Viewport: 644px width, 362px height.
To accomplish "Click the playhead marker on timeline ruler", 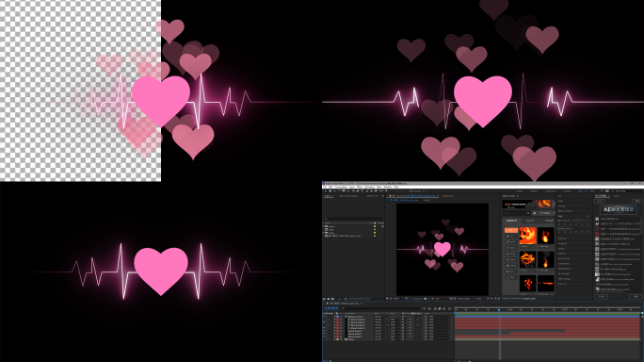I will coord(499,310).
